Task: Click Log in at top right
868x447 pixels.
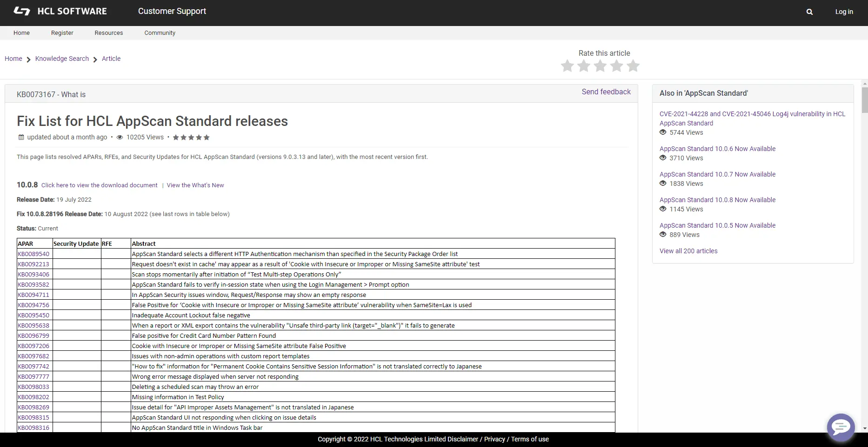Action: 844,12
